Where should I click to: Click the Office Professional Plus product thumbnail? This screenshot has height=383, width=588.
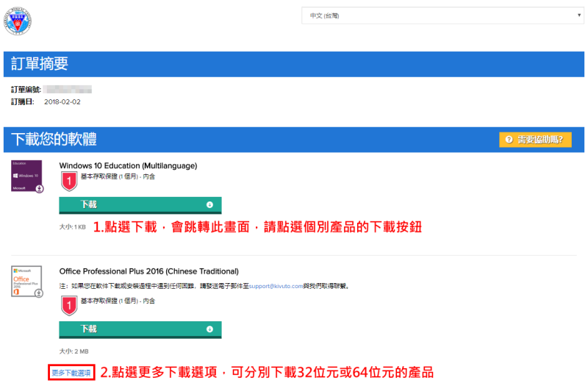click(x=27, y=282)
